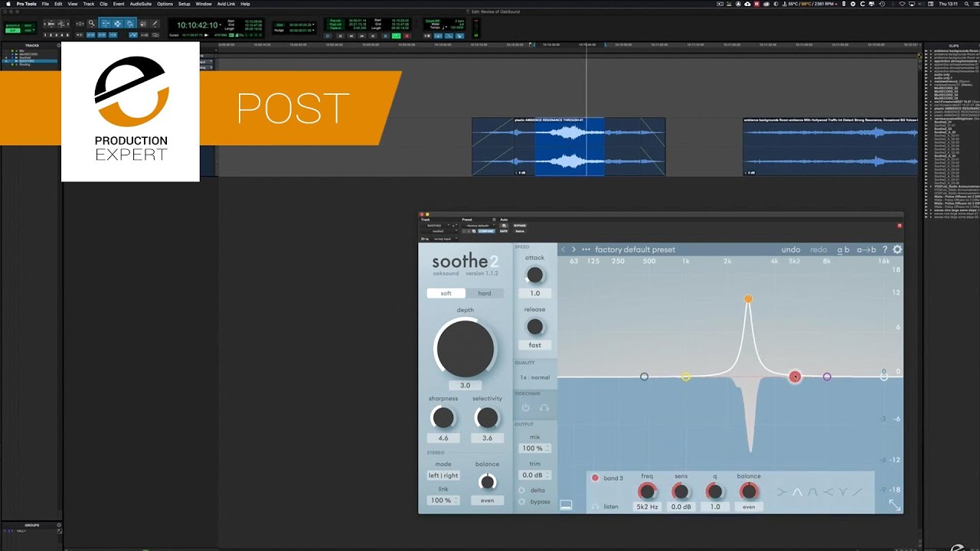Image resolution: width=980 pixels, height=551 pixels.
Task: Select tilt band shape icon
Action: click(857, 492)
